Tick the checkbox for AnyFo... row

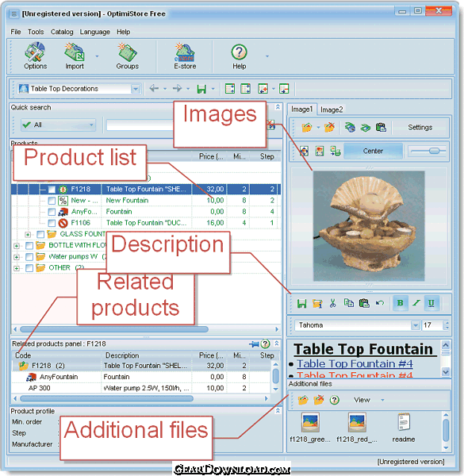(52, 212)
